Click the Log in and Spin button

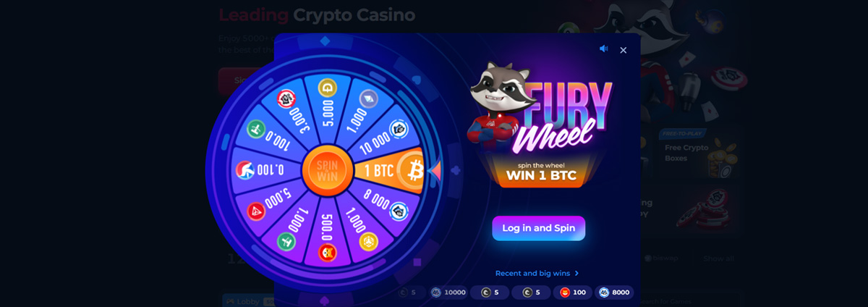tap(538, 228)
